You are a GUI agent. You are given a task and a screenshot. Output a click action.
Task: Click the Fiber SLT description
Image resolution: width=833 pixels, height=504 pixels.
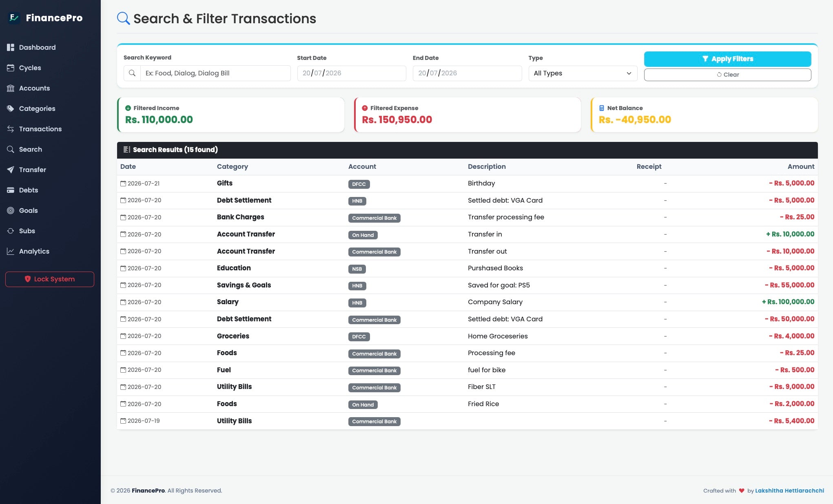[x=482, y=387]
